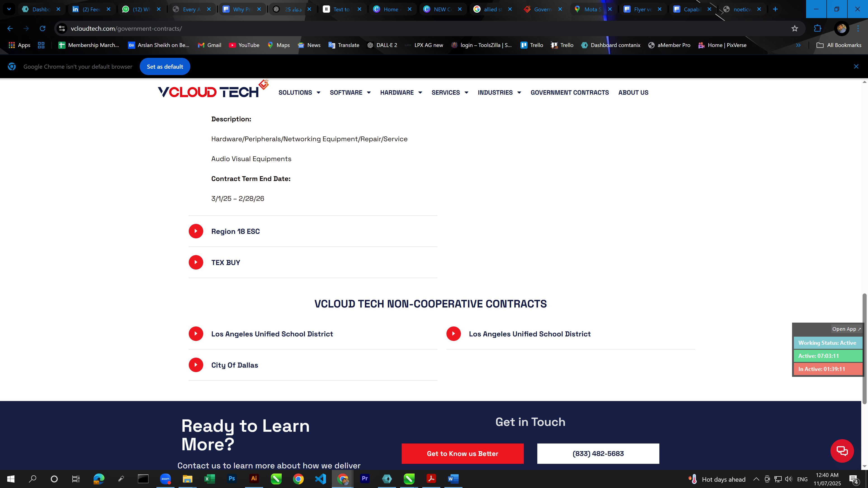Open Task View in the taskbar
Viewport: 868px width, 488px height.
75,479
